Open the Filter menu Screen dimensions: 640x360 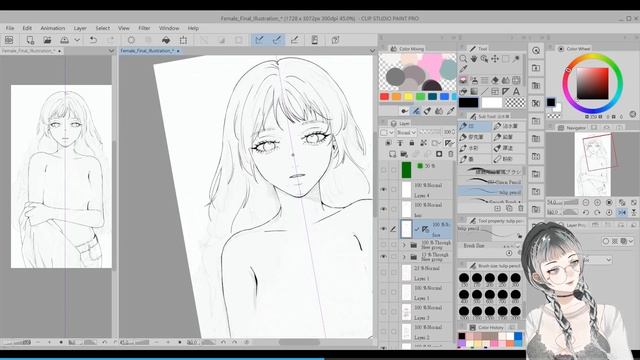pos(144,28)
